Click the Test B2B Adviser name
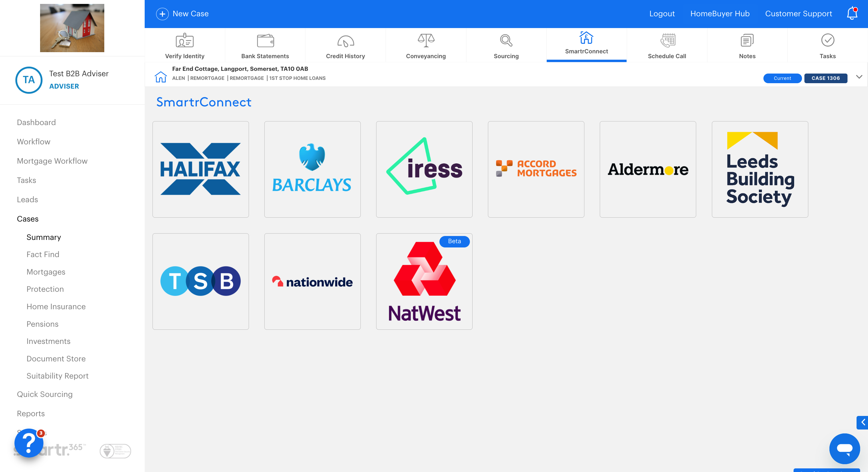This screenshot has height=472, width=868. click(x=79, y=74)
